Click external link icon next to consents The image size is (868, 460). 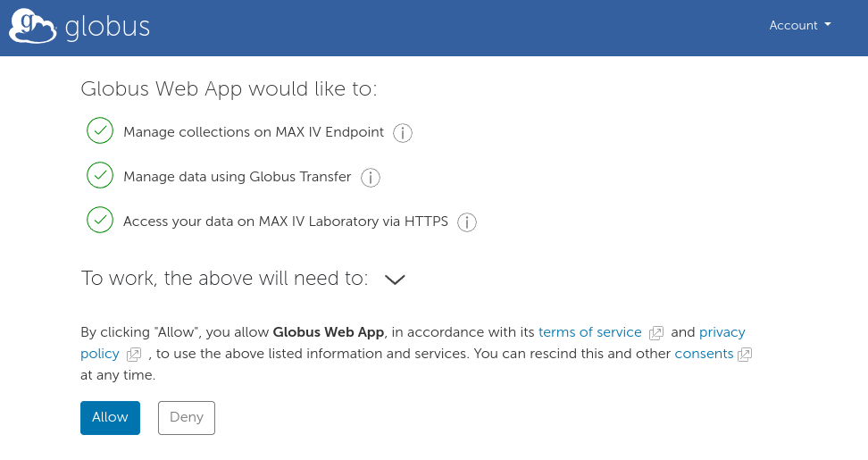click(745, 355)
